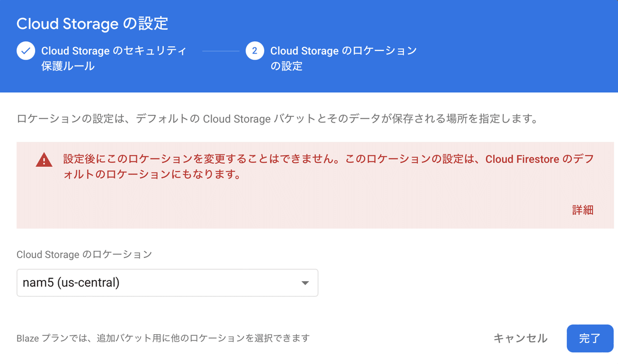The height and width of the screenshot is (364, 618).
Task: Click the location dropdown arrow
Action: [x=305, y=283]
